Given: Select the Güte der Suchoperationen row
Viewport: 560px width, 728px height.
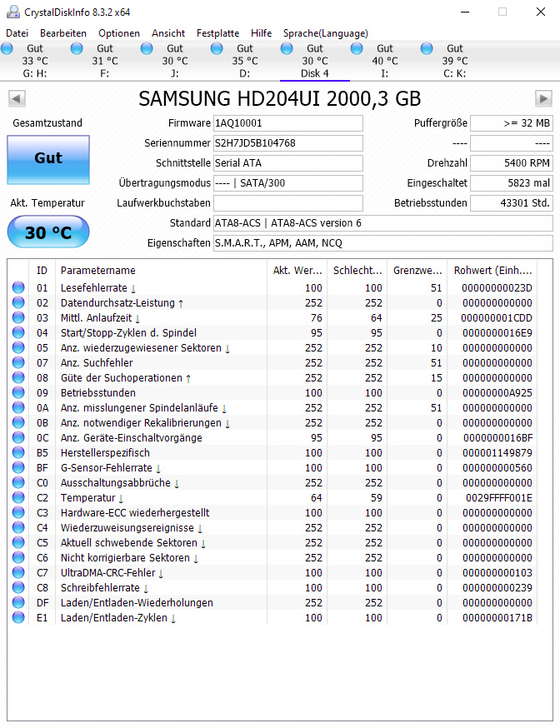Looking at the screenshot, I should pyautogui.click(x=272, y=378).
